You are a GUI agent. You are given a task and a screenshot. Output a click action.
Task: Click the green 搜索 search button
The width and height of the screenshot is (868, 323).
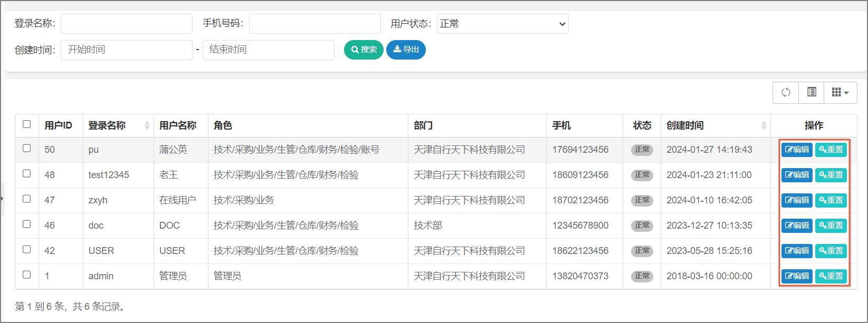(364, 50)
